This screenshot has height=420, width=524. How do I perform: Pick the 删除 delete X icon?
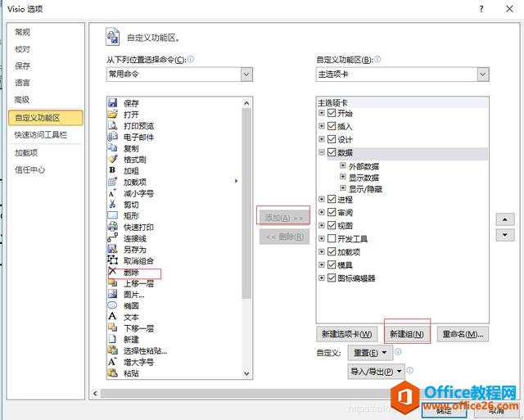click(113, 272)
